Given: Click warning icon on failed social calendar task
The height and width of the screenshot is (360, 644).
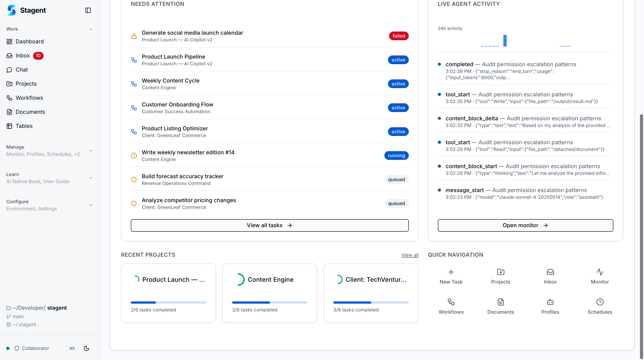Looking at the screenshot, I should pyautogui.click(x=134, y=36).
